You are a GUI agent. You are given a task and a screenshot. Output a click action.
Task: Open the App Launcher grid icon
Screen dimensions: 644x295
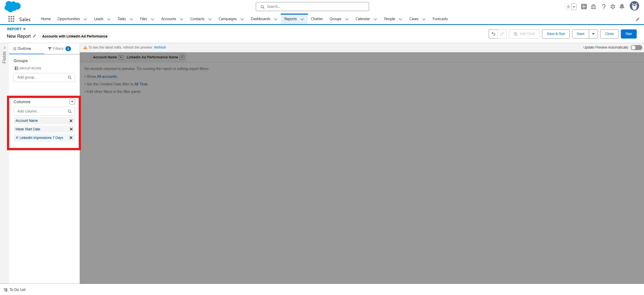11,19
